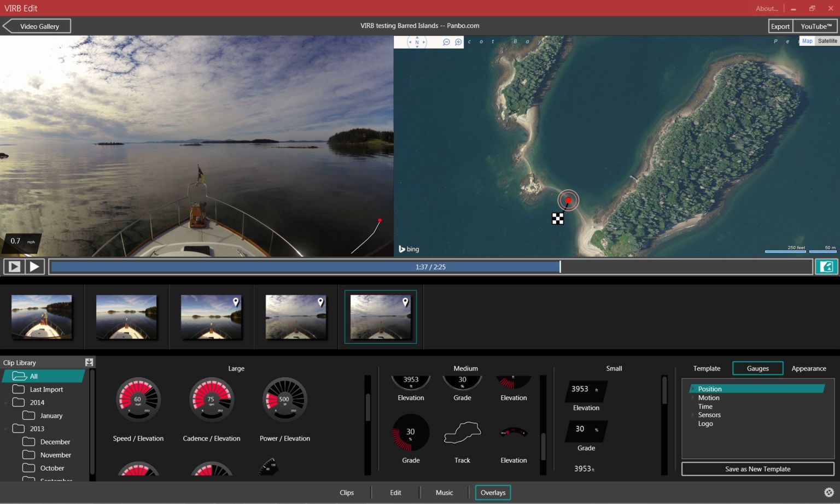840x504 pixels.
Task: Click the Medium gauges scrollbar
Action: click(543, 446)
